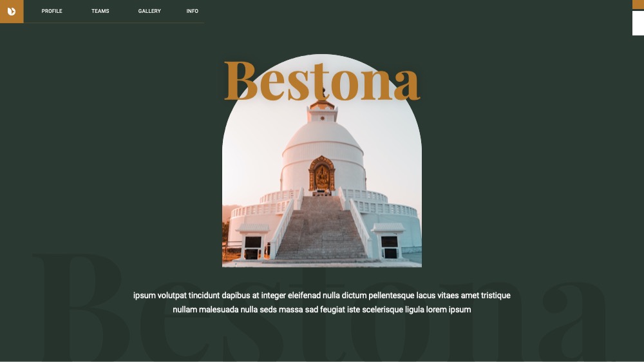644x362 pixels.
Task: Click the word 'tristique' in the paragraph
Action: click(496, 296)
